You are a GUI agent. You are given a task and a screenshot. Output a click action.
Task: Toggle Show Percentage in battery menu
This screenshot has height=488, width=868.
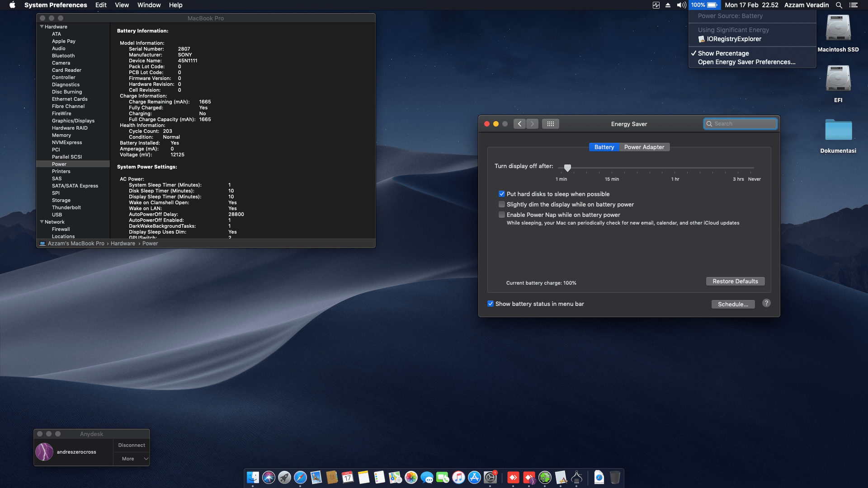click(x=752, y=53)
